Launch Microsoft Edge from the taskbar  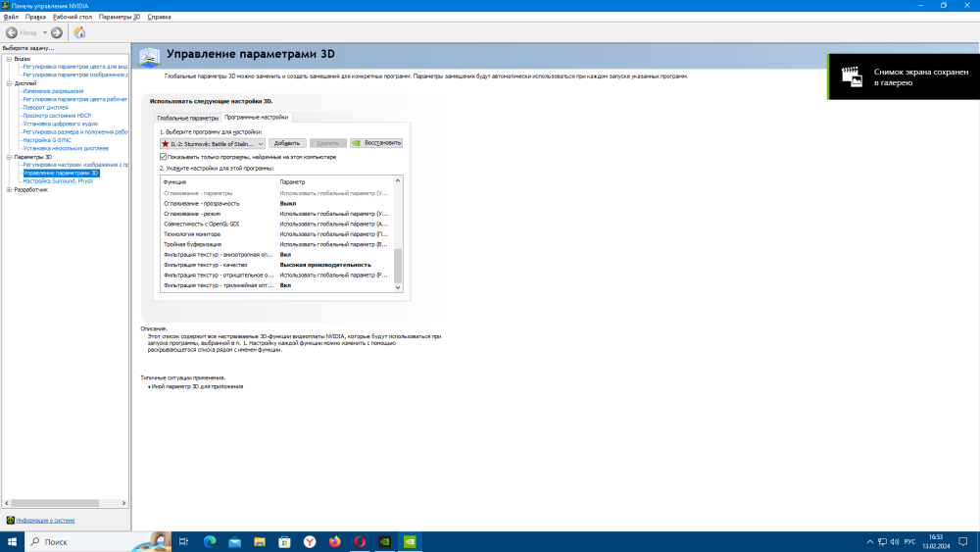coord(210,542)
